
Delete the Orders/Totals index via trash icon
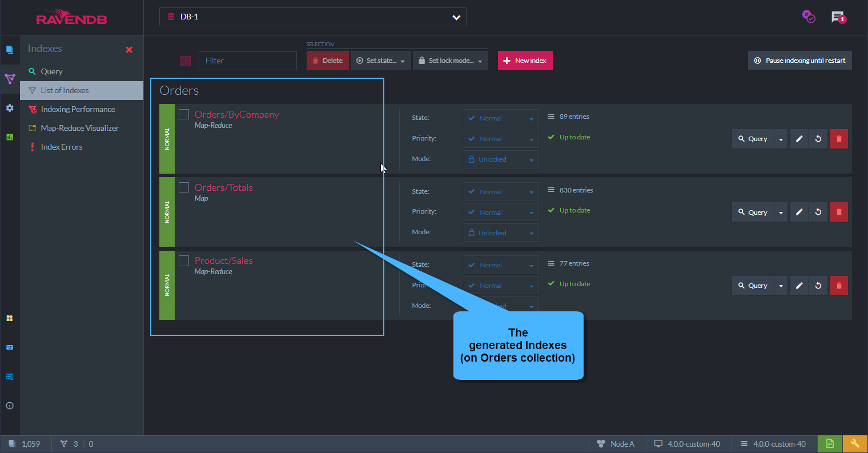(x=839, y=212)
